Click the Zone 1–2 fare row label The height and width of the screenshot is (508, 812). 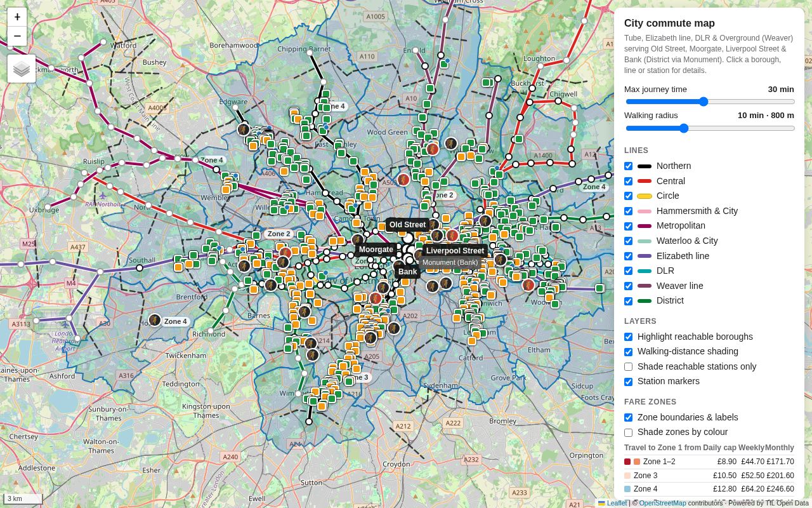tap(659, 462)
